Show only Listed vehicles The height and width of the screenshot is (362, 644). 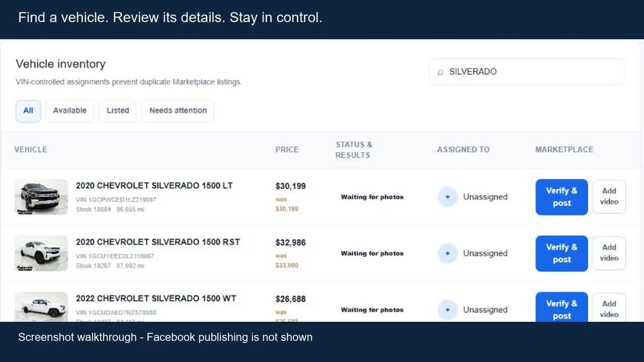tap(118, 110)
